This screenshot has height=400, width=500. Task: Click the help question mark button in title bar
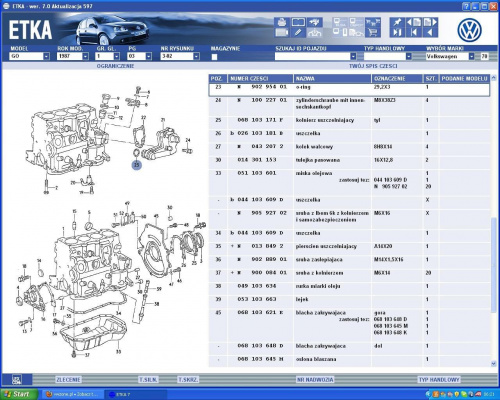[466, 6]
